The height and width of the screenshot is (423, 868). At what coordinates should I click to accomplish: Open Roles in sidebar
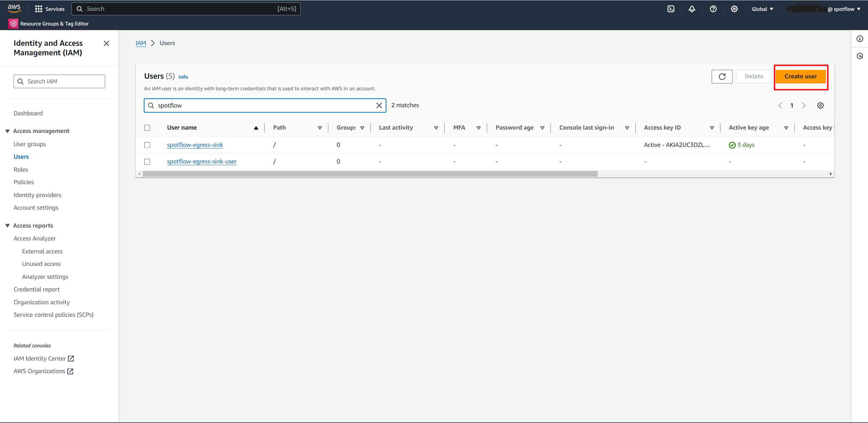coord(21,170)
